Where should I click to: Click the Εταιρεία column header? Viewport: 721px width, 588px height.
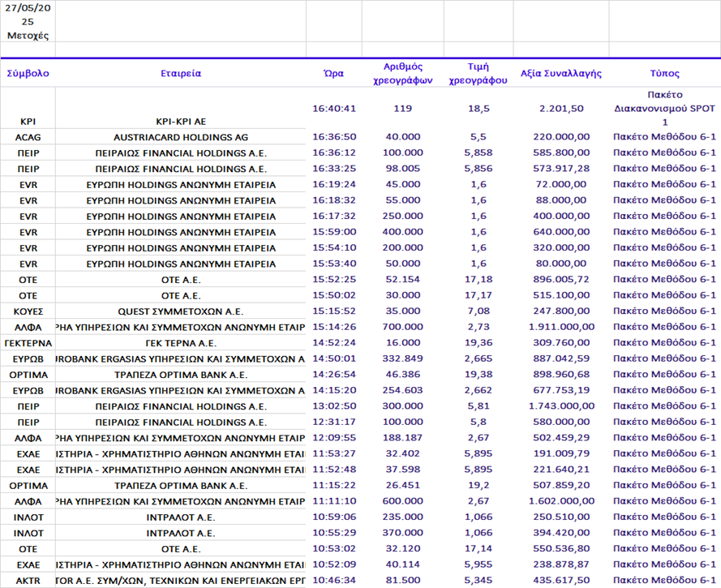point(181,73)
